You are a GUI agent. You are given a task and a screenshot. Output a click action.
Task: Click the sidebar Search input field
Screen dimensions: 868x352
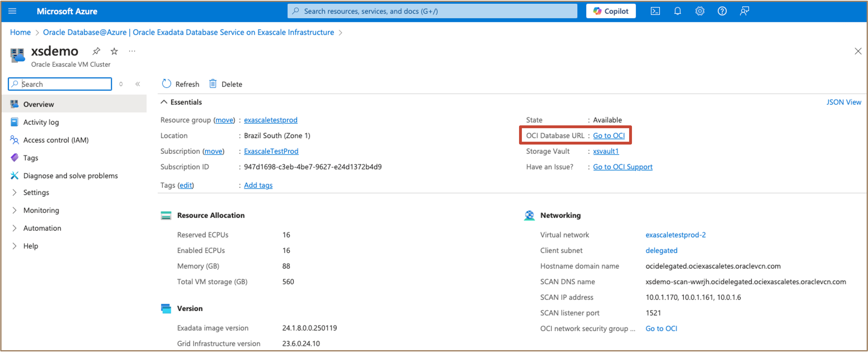[x=64, y=84]
